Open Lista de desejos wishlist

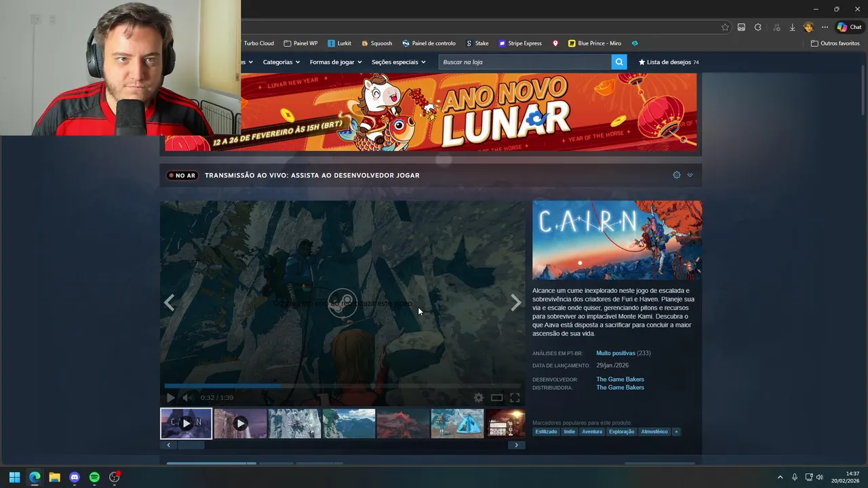click(x=669, y=62)
